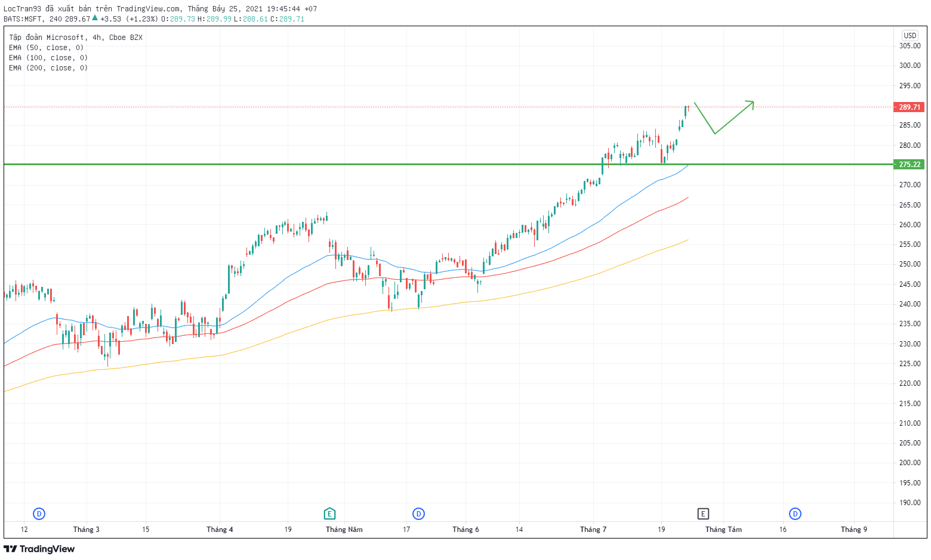
Task: Open the green earnings marker above 'Tháng Năm'
Action: (x=329, y=513)
